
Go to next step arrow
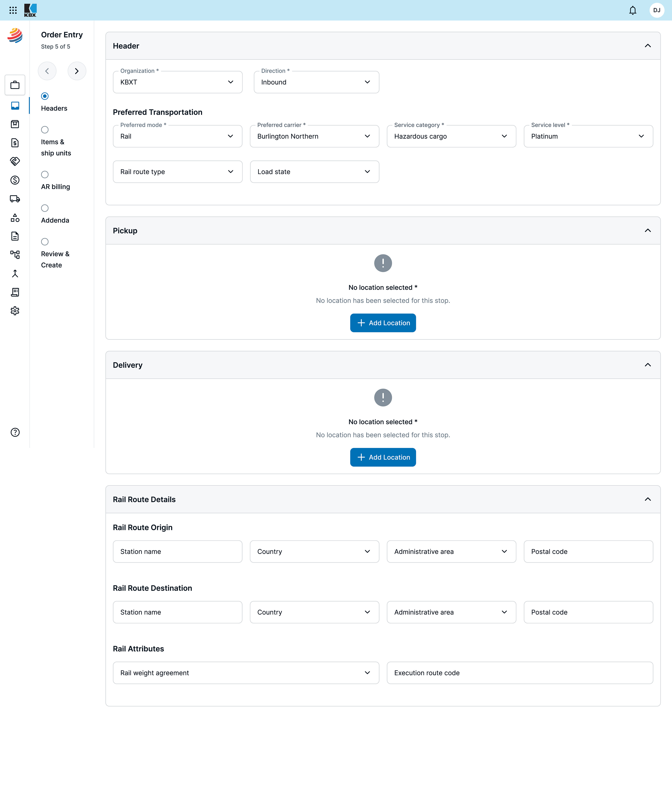77,71
